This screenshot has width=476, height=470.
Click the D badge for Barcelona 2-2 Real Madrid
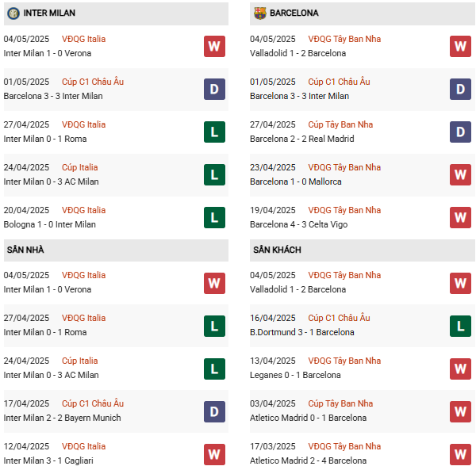pyautogui.click(x=460, y=132)
